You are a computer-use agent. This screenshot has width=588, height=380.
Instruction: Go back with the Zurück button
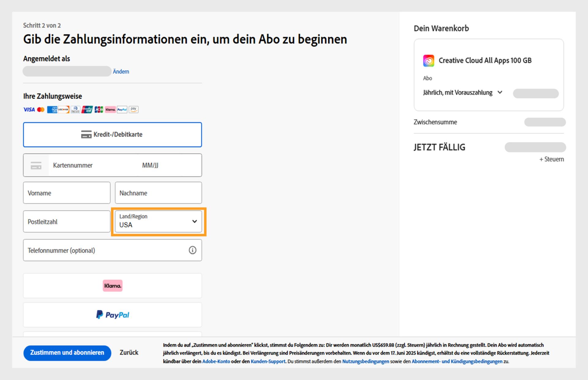(129, 352)
